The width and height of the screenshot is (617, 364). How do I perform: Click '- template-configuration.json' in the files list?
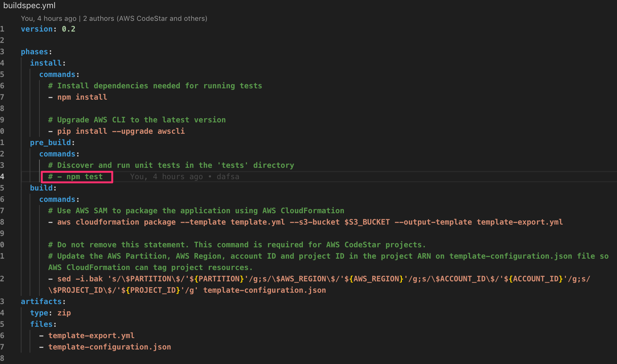105,347
